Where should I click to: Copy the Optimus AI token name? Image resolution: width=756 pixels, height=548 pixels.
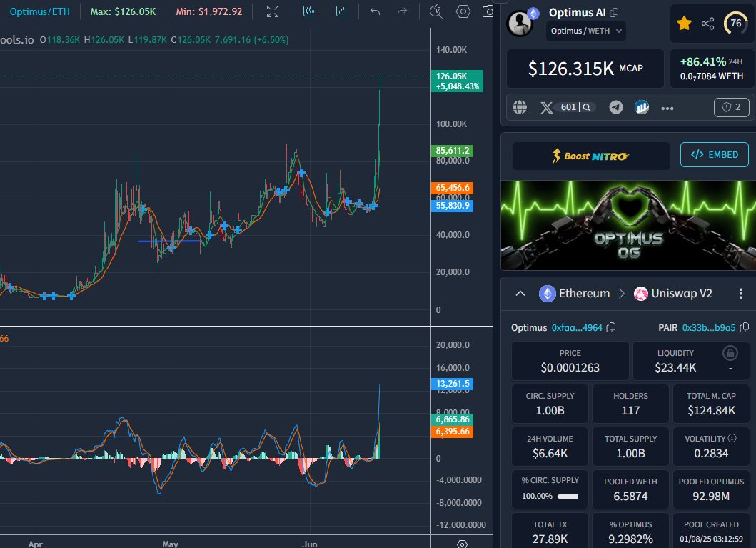coord(614,13)
